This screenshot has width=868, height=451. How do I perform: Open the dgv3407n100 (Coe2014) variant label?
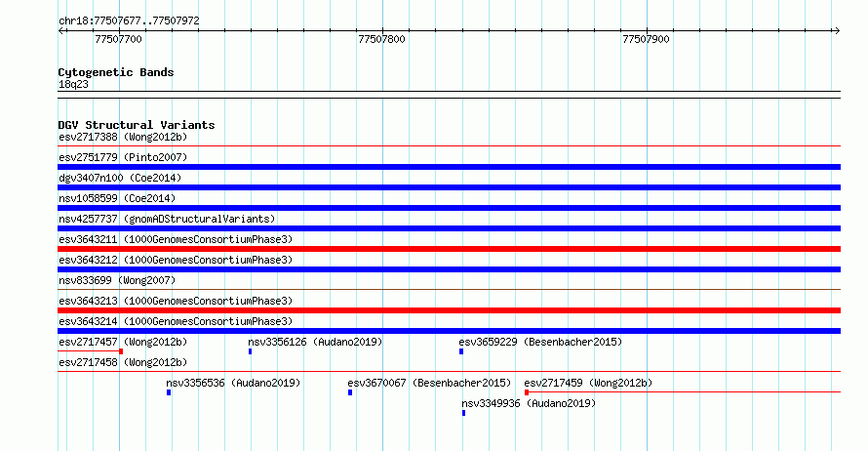[x=120, y=178]
